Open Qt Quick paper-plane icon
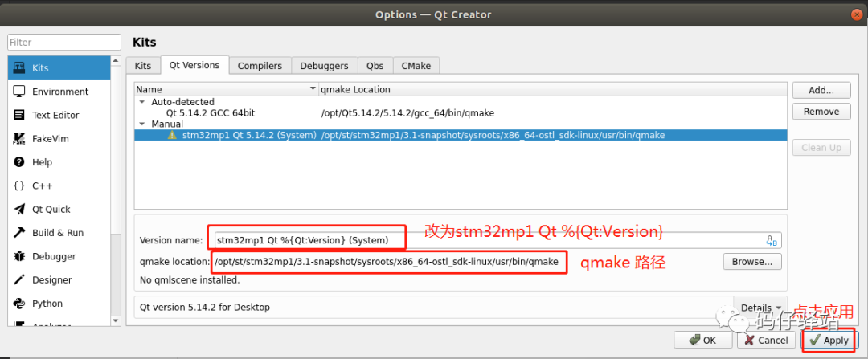This screenshot has height=359, width=868. 19,209
